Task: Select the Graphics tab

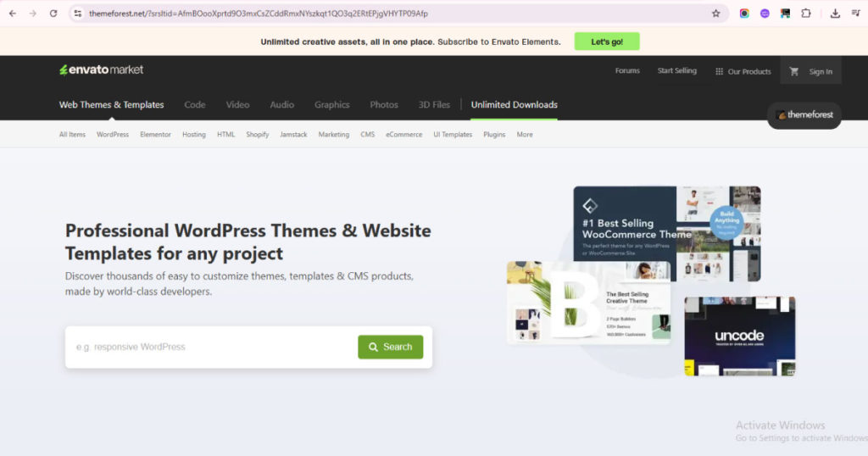Action: pos(331,104)
